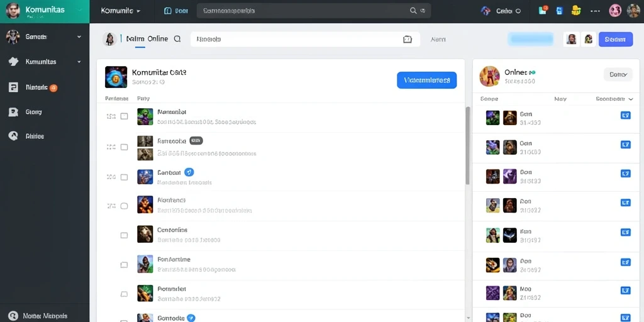The width and height of the screenshot is (644, 322).
Task: Click the icon inside the Ninooio input field
Action: [x=407, y=40]
